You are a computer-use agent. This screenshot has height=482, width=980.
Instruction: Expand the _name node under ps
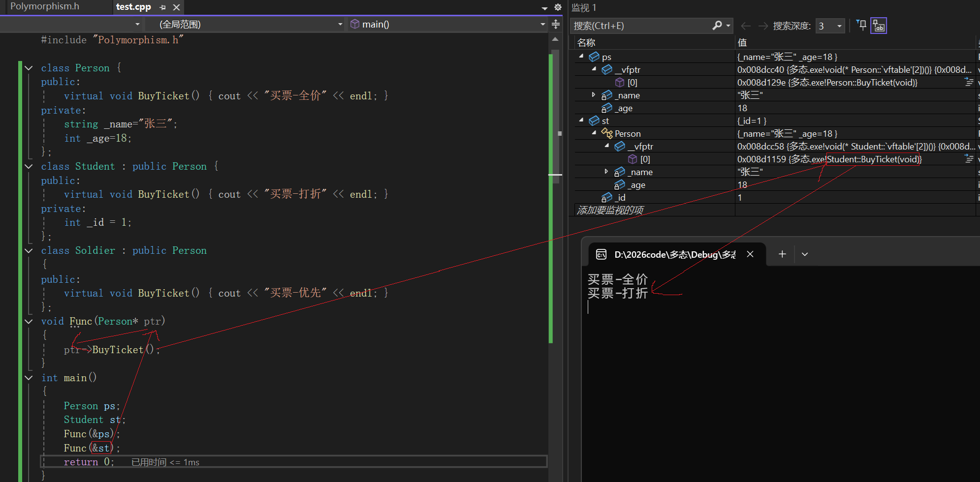coord(594,95)
